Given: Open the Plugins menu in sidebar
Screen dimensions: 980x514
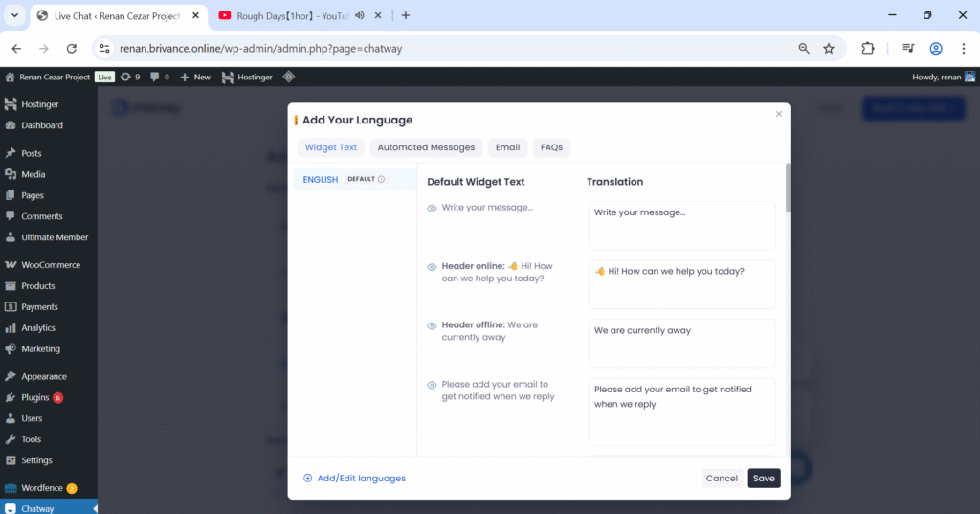Looking at the screenshot, I should click(x=35, y=397).
